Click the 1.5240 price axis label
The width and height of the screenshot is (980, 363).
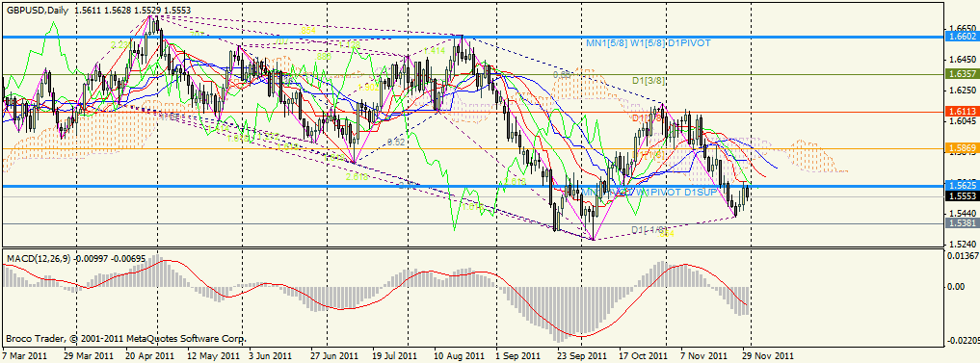tap(963, 245)
